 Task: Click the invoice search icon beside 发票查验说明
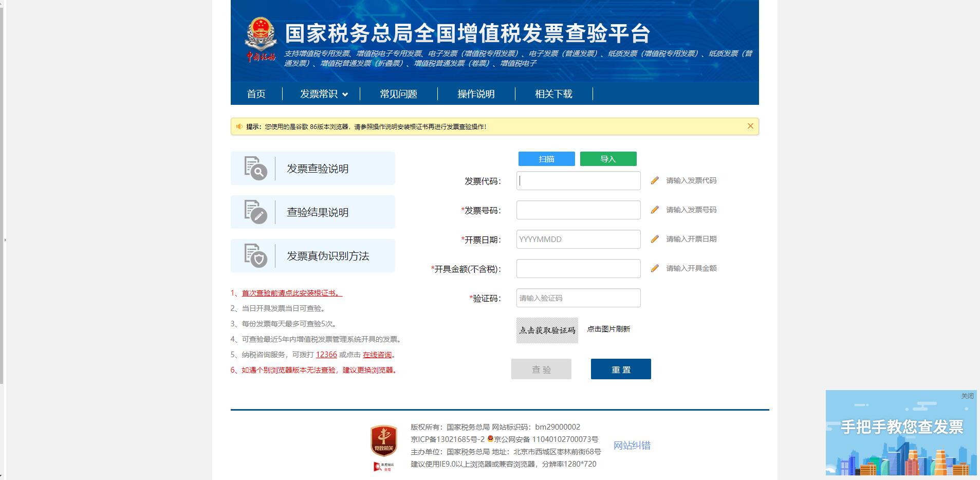point(255,168)
